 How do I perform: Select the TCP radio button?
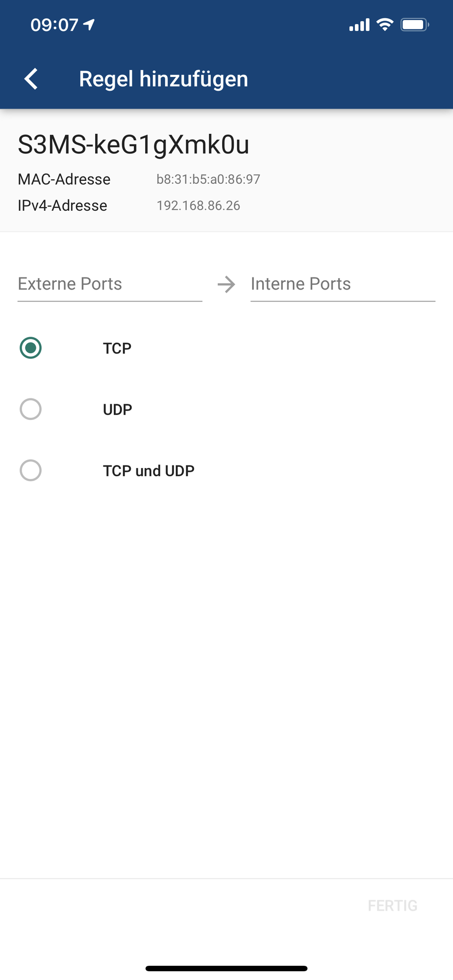click(30, 348)
